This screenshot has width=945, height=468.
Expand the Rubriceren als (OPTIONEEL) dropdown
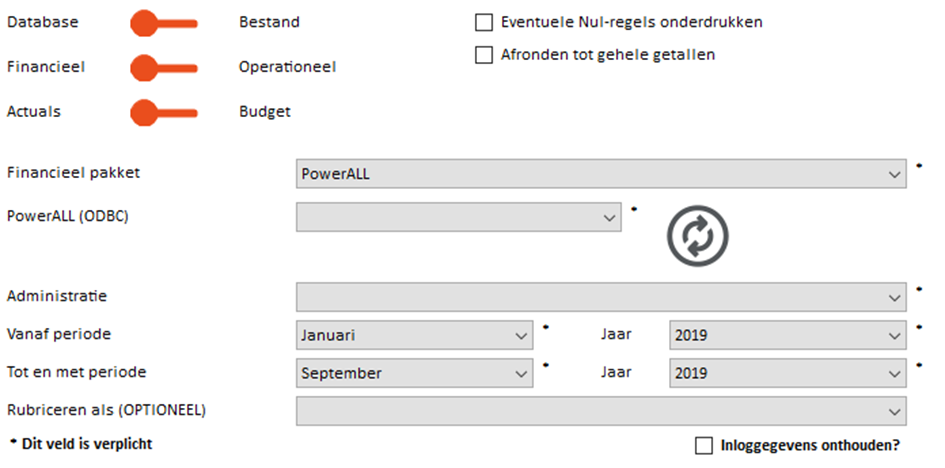pos(602,411)
